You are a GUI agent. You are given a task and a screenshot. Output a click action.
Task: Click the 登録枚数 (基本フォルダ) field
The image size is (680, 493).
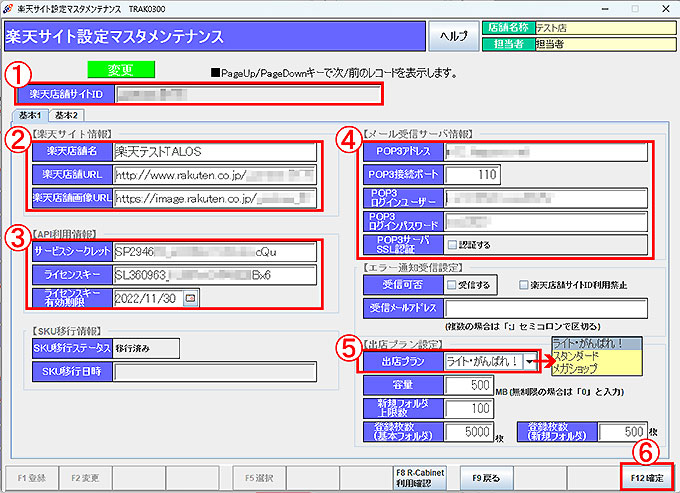tap(468, 432)
